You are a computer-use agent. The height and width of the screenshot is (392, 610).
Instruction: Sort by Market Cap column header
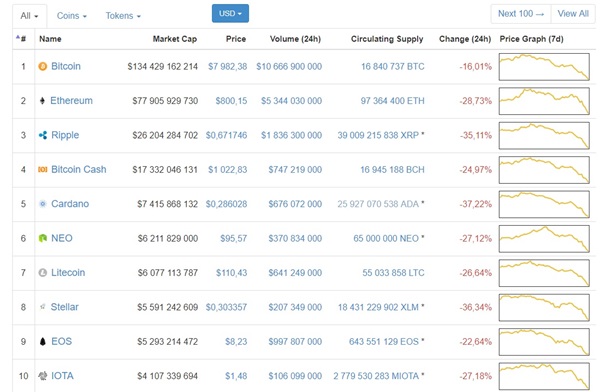(x=175, y=39)
